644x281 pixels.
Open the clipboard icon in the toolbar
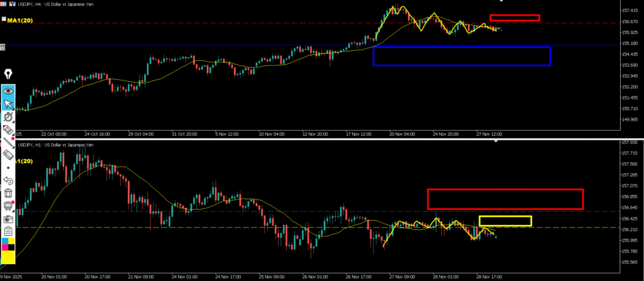coord(8,231)
